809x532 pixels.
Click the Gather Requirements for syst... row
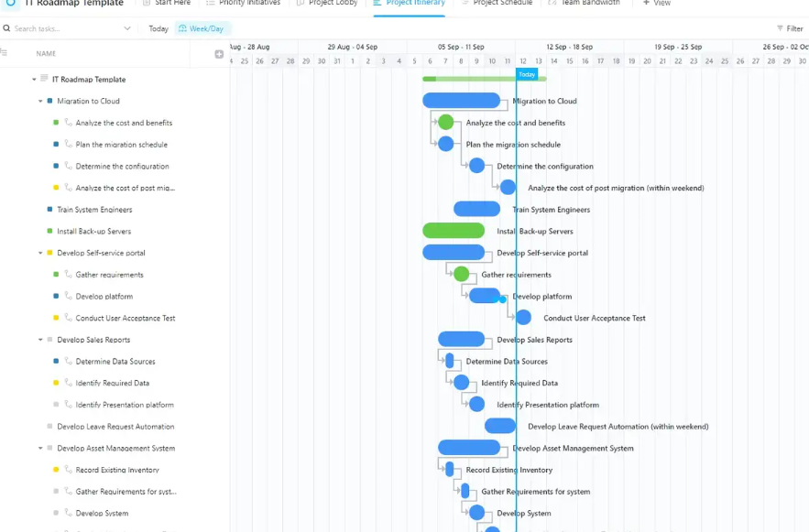126,492
